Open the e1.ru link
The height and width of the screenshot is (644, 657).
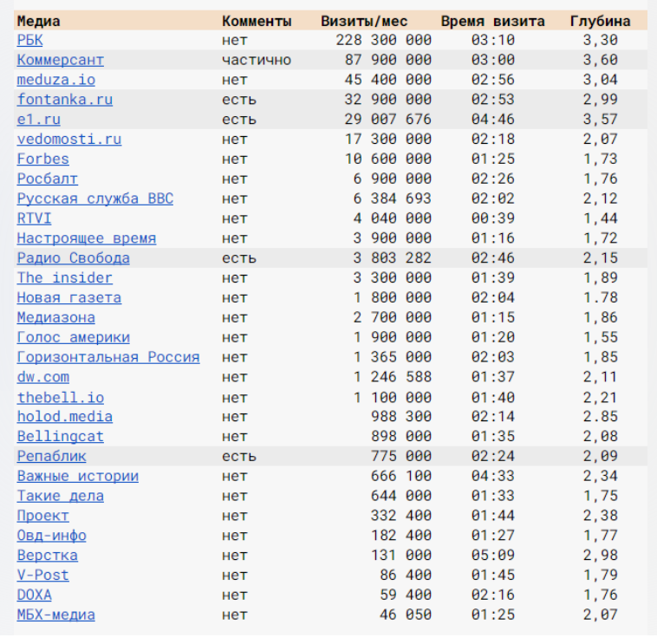pyautogui.click(x=38, y=120)
